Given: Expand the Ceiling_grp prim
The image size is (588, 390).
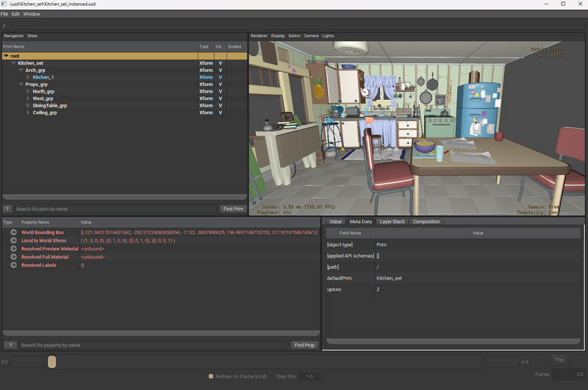Looking at the screenshot, I should coord(28,112).
